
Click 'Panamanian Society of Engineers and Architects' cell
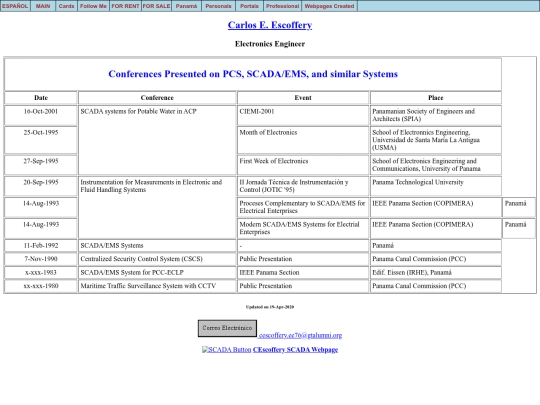436,115
